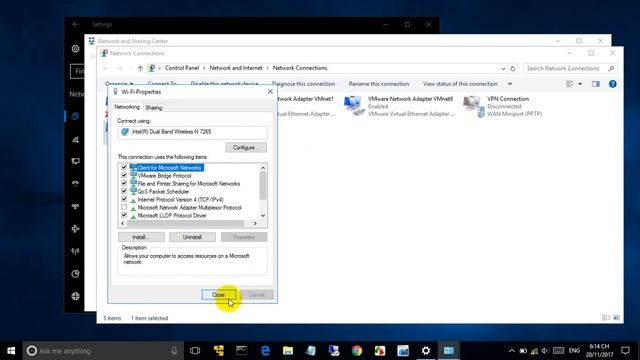
Task: Click the Ask me anything search box
Action: pos(103,351)
